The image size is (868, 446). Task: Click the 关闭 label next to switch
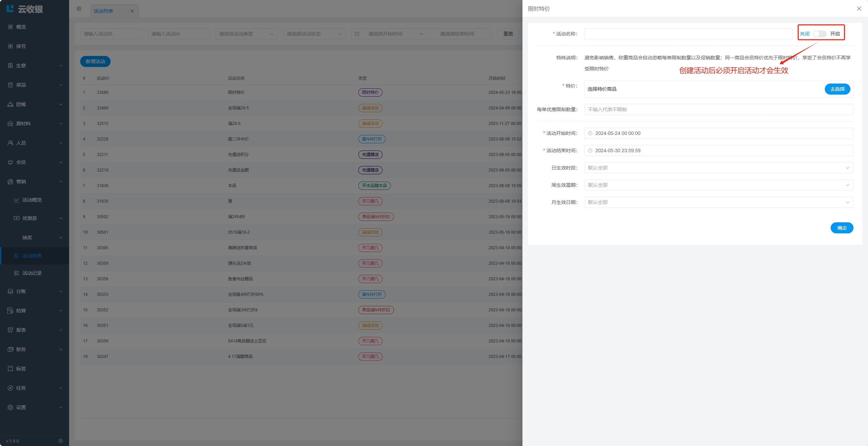(804, 34)
